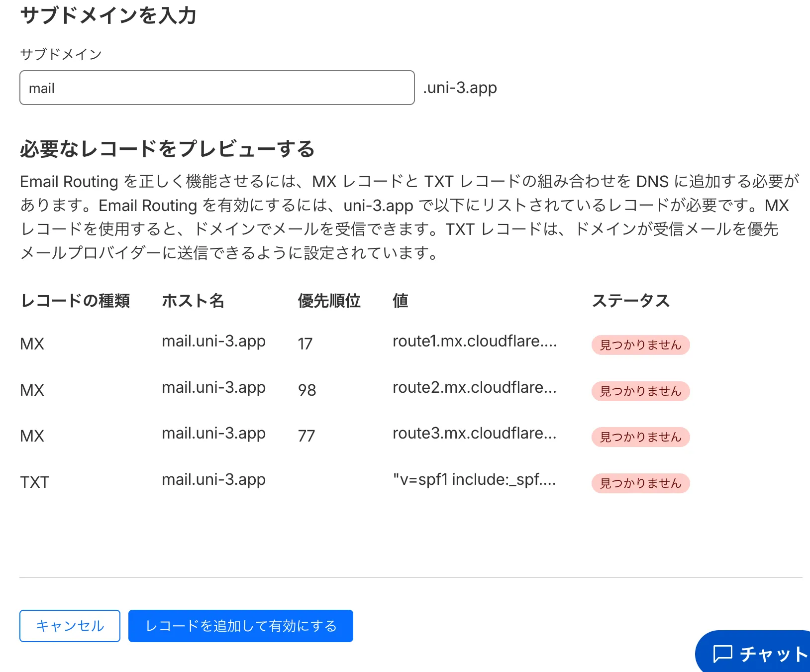
Task: Select value route1.mx.cloudflare....
Action: coord(475,341)
